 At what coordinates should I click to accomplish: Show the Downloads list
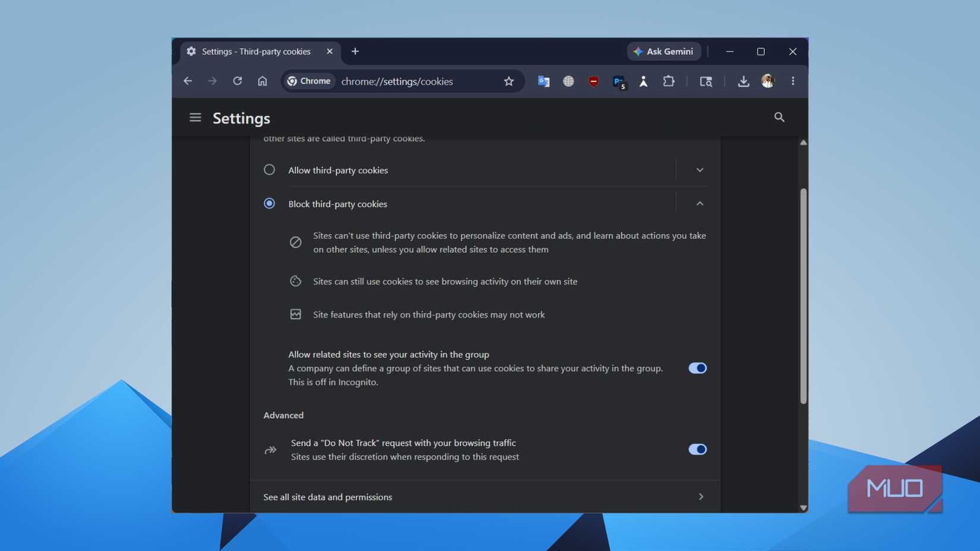tap(743, 81)
